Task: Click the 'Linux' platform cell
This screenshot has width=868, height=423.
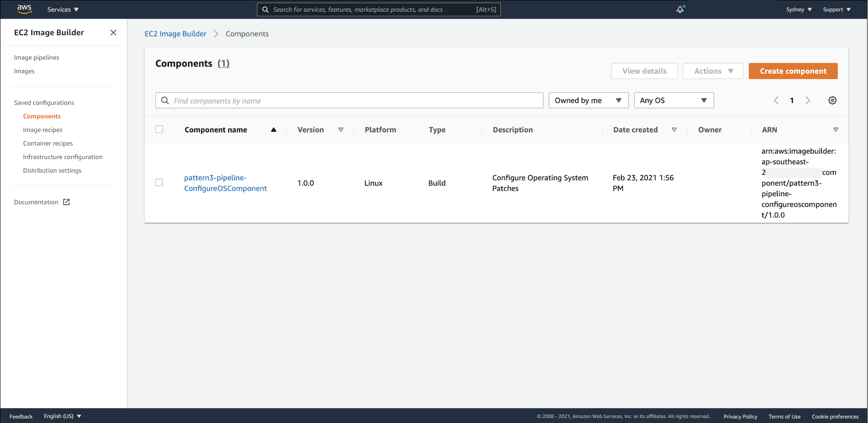Action: [373, 183]
